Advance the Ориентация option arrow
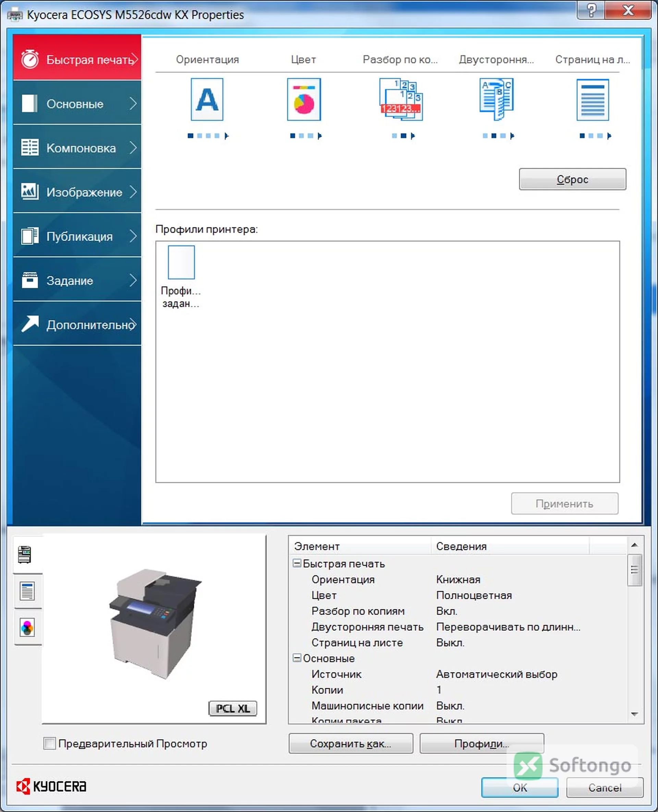This screenshot has width=658, height=812. tap(227, 136)
